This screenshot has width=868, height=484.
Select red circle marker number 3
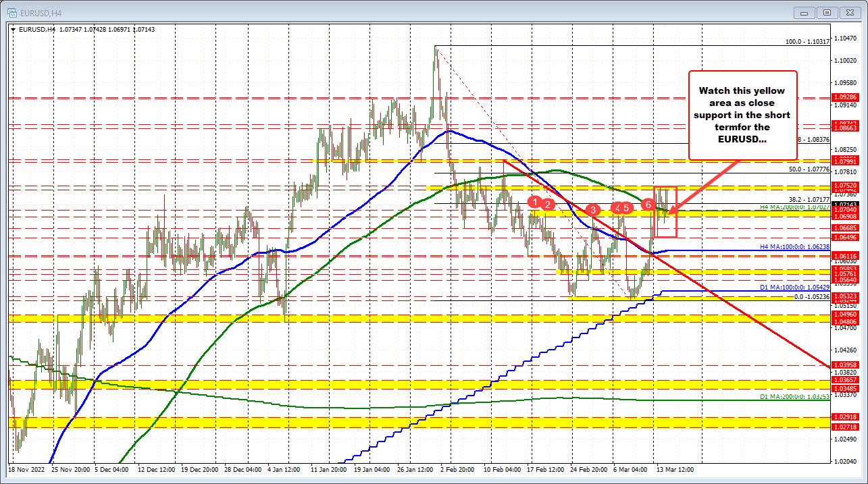pos(593,210)
